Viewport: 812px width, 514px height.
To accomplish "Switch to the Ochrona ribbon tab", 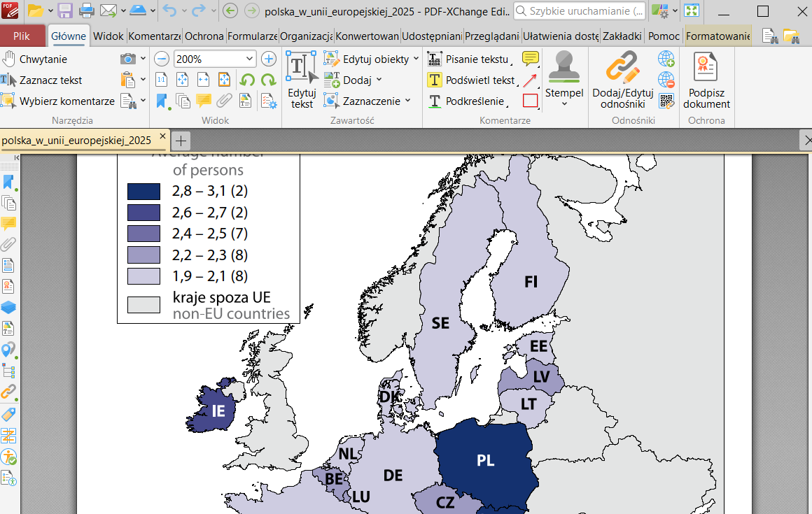I will point(204,36).
